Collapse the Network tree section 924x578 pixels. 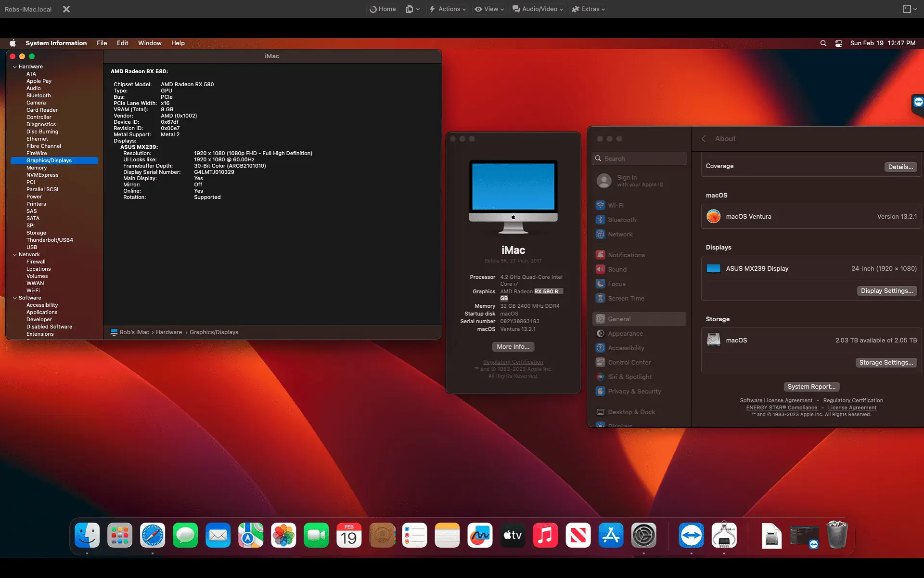15,255
